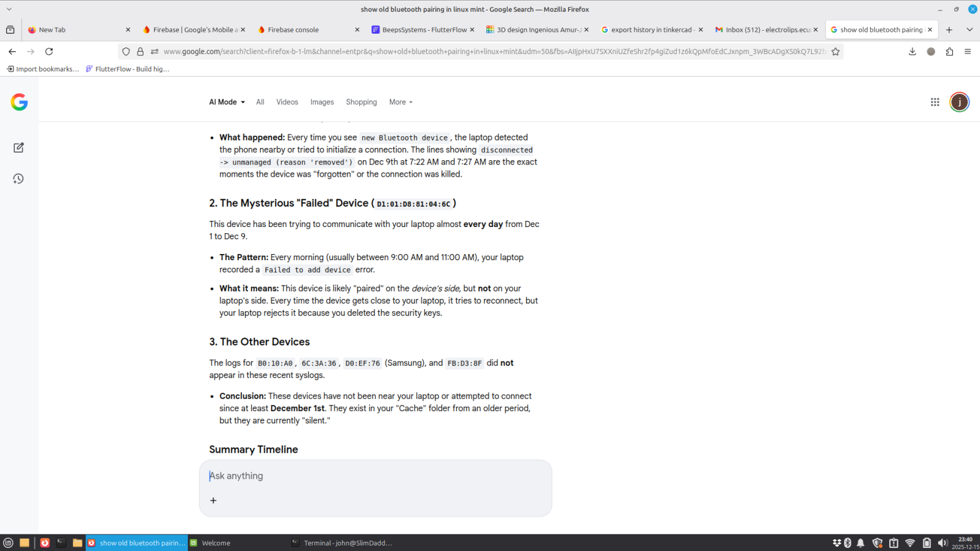Open Firefox downloads panel
Viewport: 980px width, 551px height.
point(912,52)
